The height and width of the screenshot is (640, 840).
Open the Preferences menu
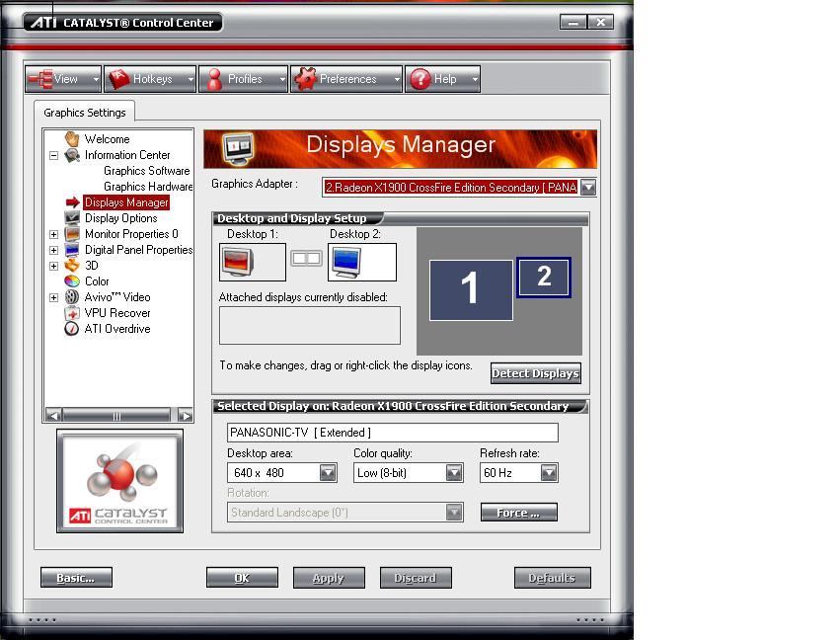346,79
